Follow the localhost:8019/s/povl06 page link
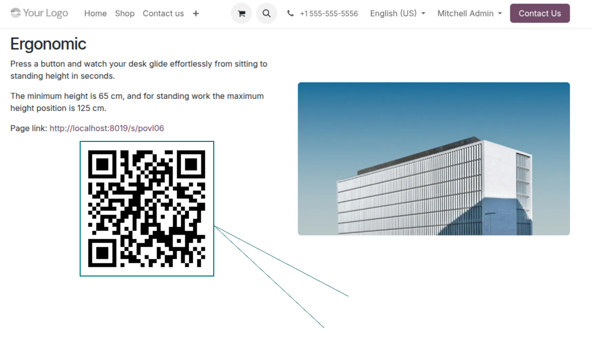The width and height of the screenshot is (592, 364). point(106,128)
